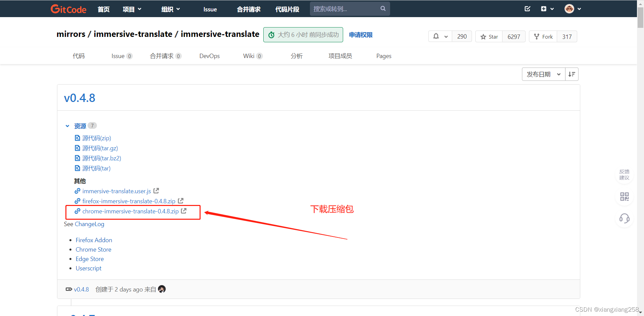This screenshot has width=644, height=316.
Task: Switch to the 合并请求 0 project tab
Action: point(166,56)
